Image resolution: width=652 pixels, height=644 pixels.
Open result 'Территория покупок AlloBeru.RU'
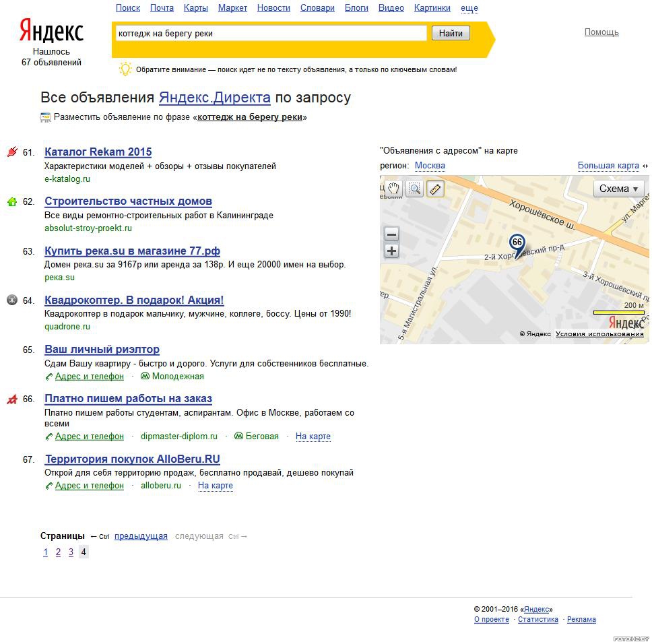point(132,459)
